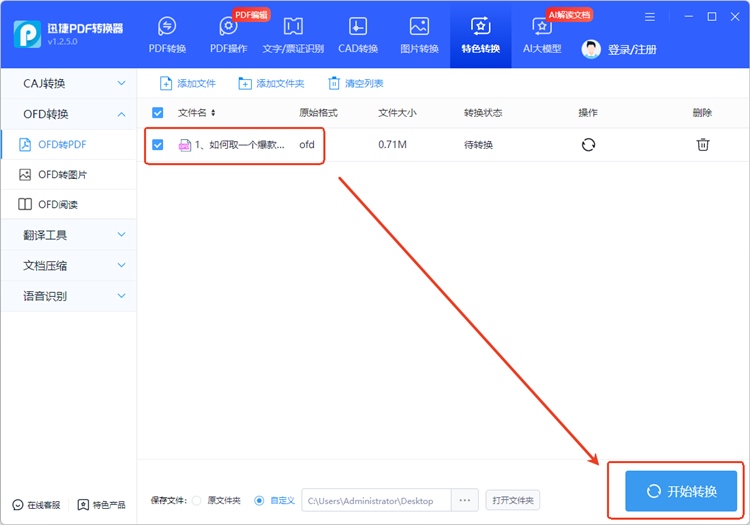Select OFD阅读 menu label
The height and width of the screenshot is (525, 750).
[x=58, y=205]
